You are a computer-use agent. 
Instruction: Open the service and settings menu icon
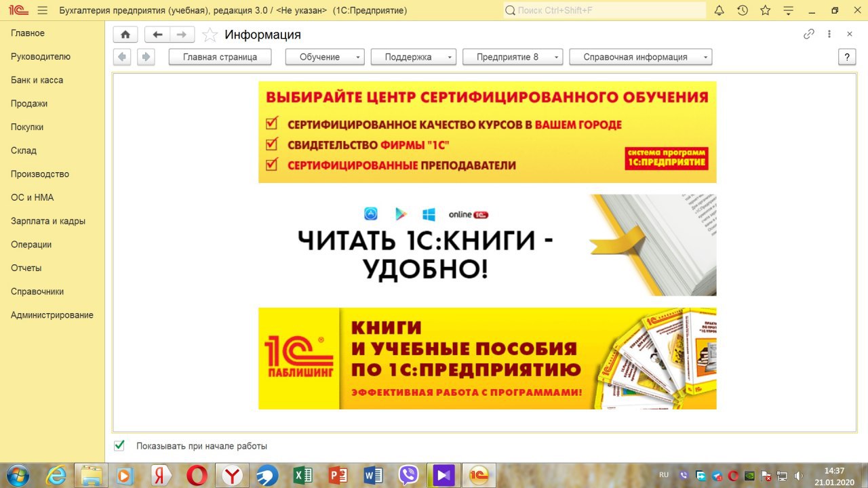[x=788, y=10]
